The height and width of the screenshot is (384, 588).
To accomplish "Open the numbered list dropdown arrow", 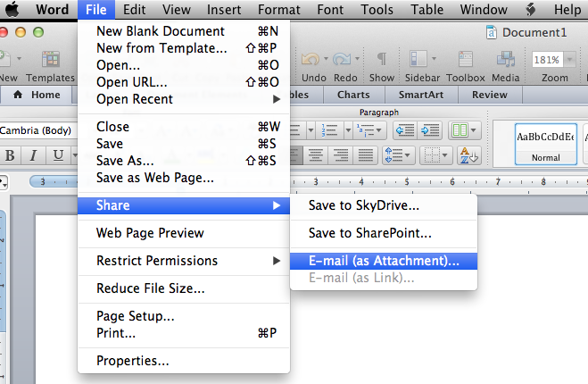I will tap(348, 130).
